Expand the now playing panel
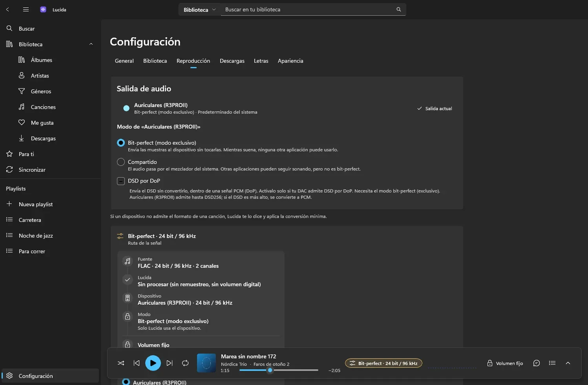Screen dimensions: 588x385 pyautogui.click(x=568, y=363)
